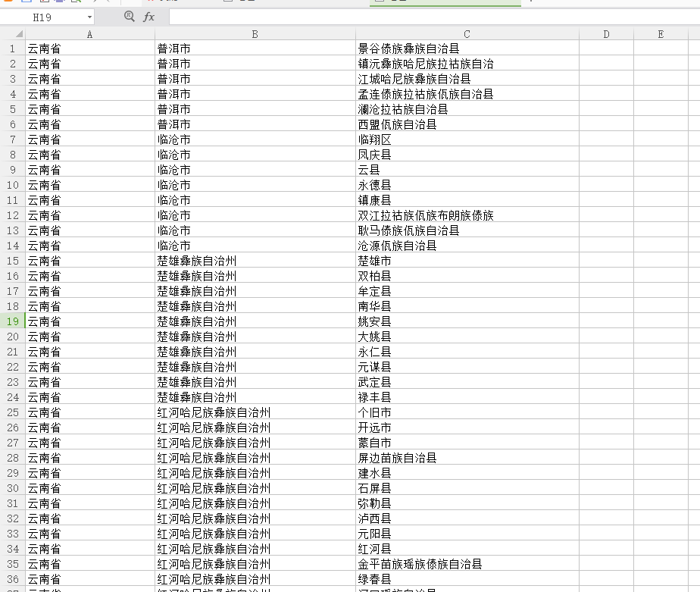This screenshot has width=700, height=592.
Task: Click the magnifier icon beside fx
Action: point(130,17)
